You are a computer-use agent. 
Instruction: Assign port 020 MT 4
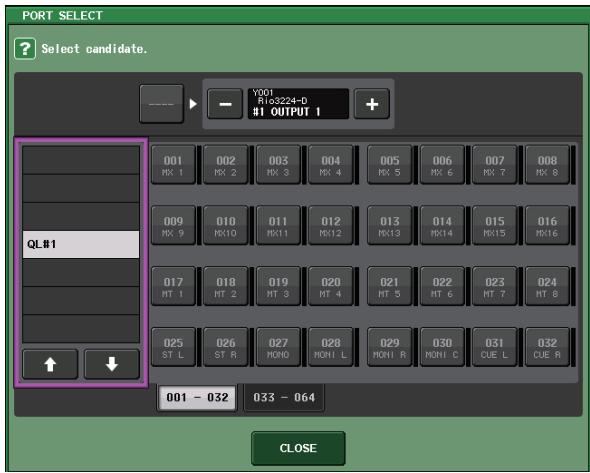pos(331,286)
